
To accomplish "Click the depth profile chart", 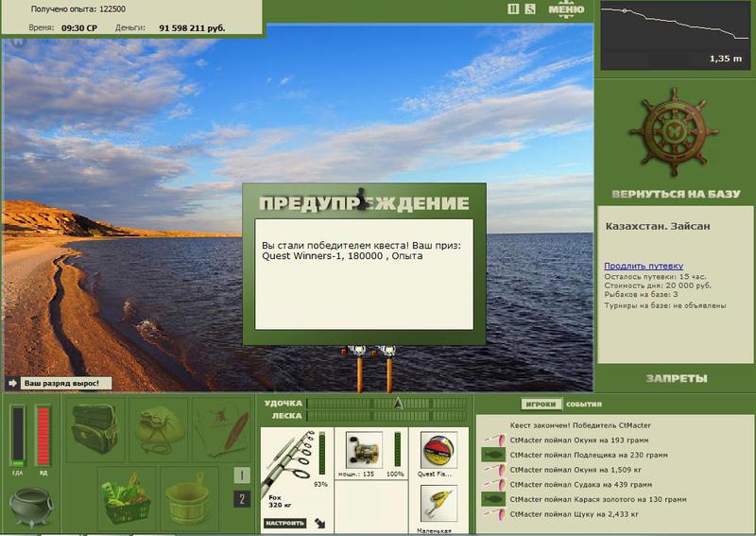I will [675, 36].
